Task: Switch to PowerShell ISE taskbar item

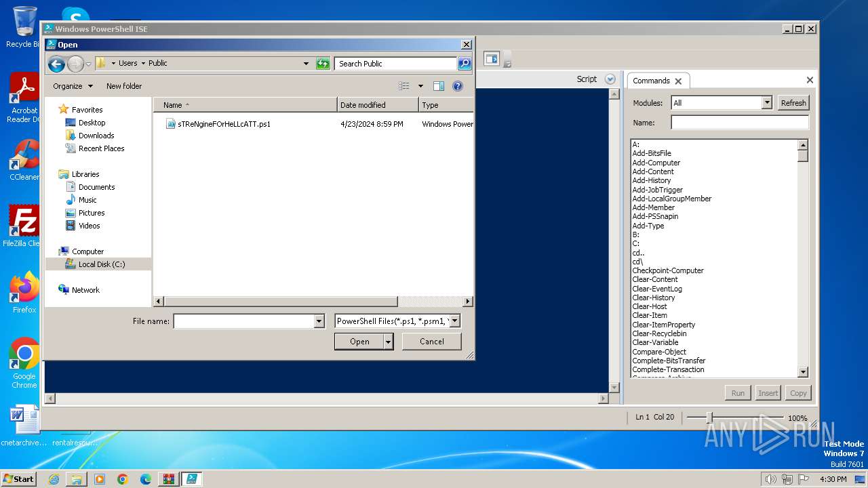Action: [x=192, y=479]
